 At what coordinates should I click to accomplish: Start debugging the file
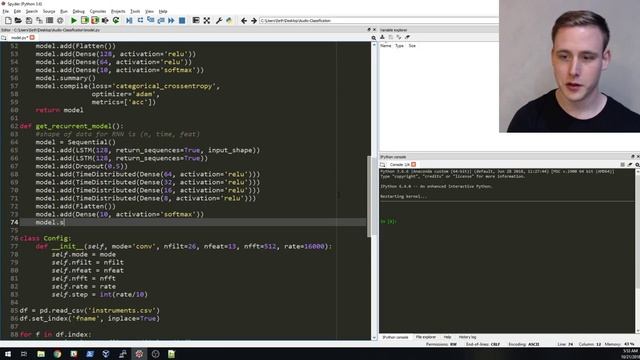pyautogui.click(x=129, y=20)
